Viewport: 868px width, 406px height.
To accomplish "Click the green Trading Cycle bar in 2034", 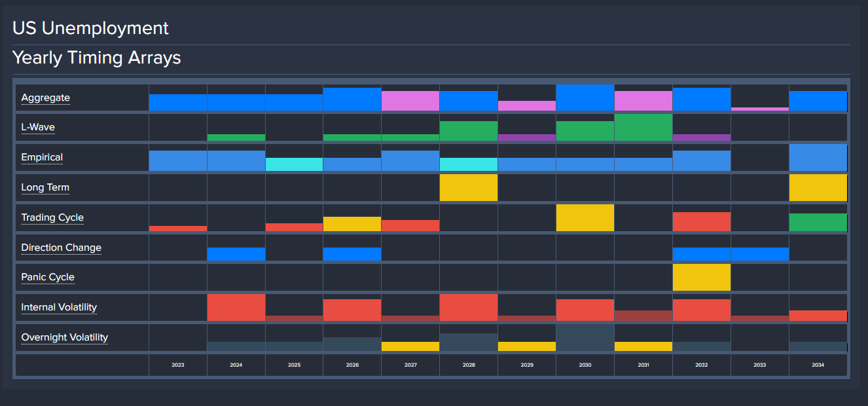I will click(x=818, y=223).
